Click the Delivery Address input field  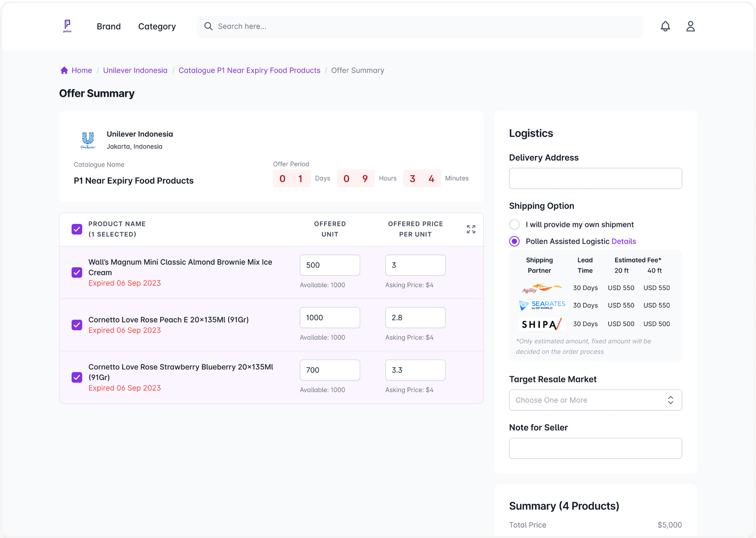click(x=595, y=178)
